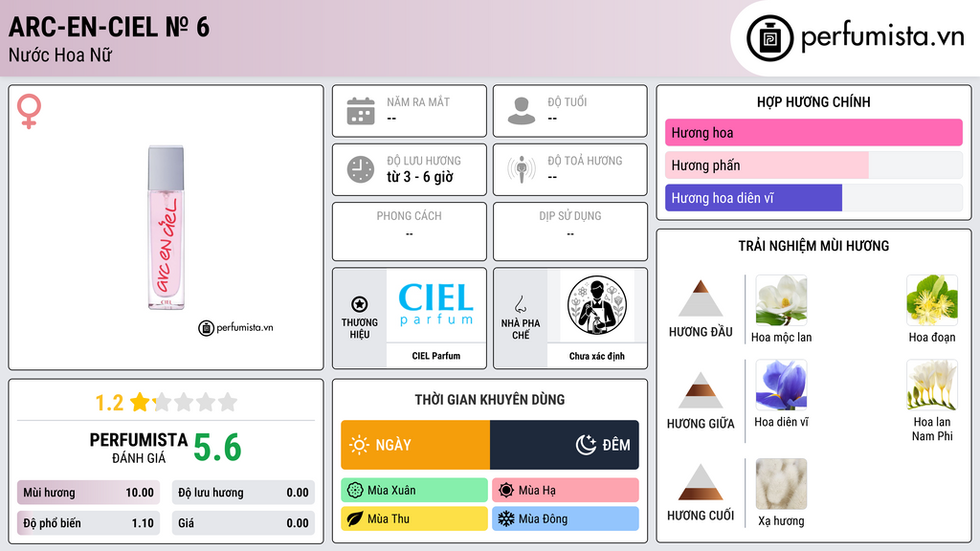980x551 pixels.
Task: Click the pink Mùa Hạ season tag
Action: click(565, 491)
